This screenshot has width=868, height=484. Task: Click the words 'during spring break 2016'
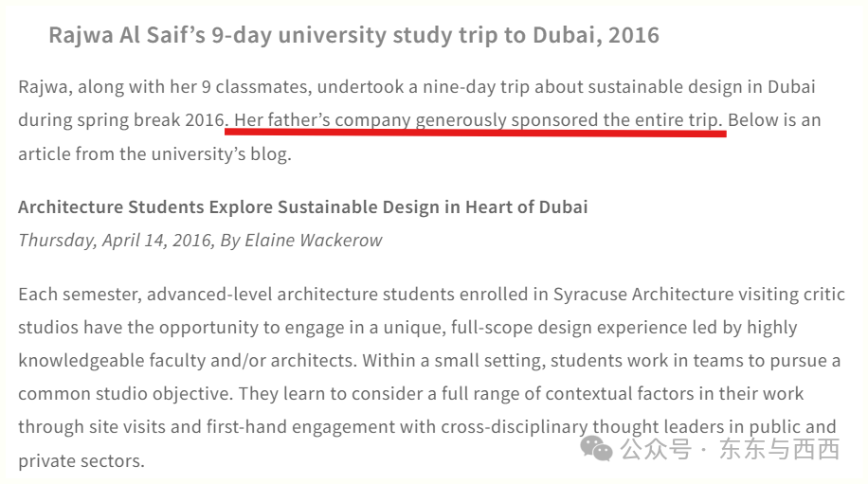tap(121, 120)
